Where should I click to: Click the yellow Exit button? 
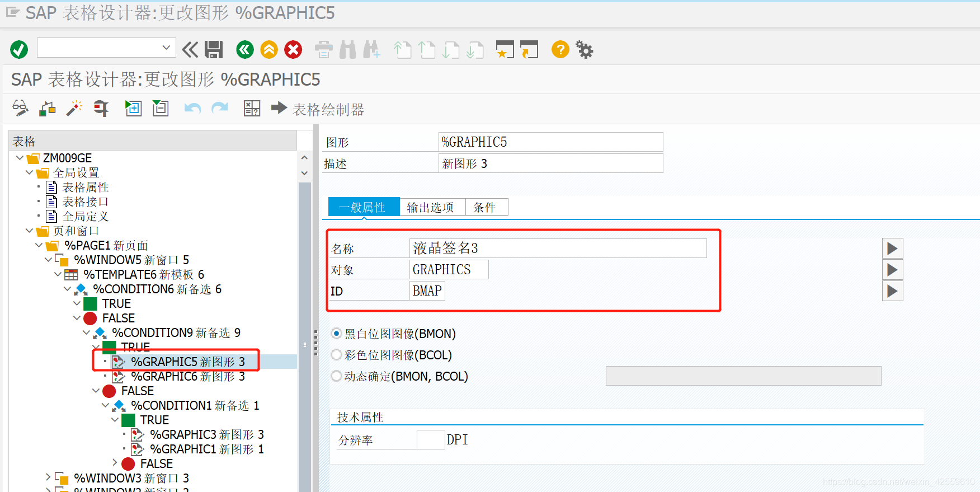269,49
